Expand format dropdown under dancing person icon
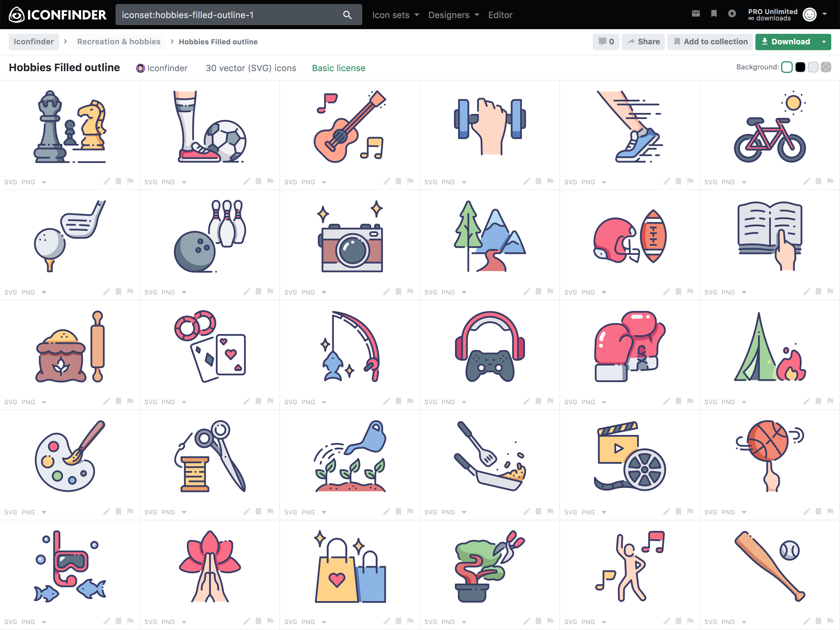The width and height of the screenshot is (840, 630). pos(604,622)
